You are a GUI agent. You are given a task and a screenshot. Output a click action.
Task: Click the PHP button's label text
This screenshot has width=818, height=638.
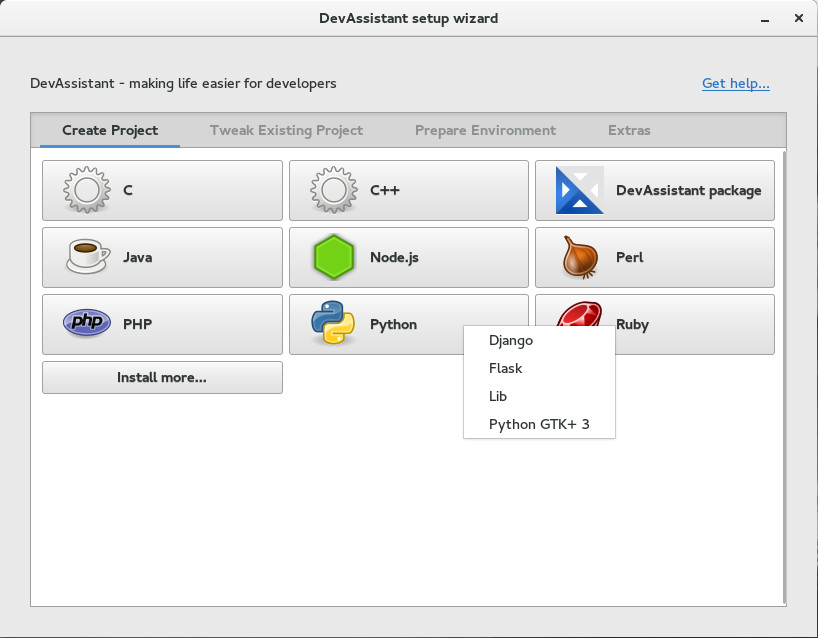click(138, 324)
